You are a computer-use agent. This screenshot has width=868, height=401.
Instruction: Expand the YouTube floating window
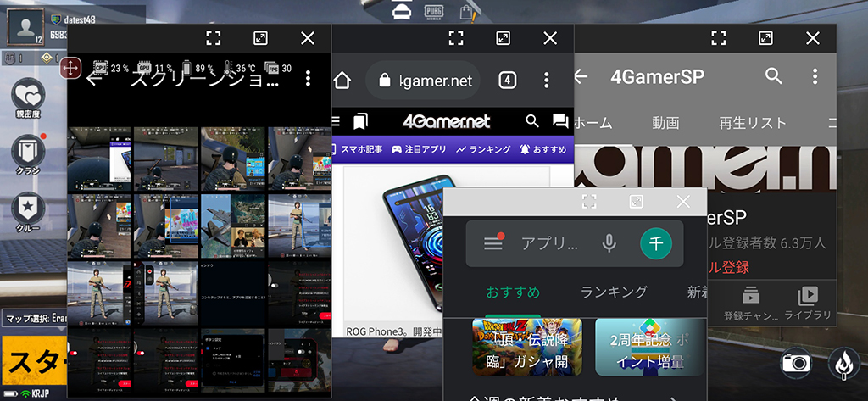coord(765,38)
